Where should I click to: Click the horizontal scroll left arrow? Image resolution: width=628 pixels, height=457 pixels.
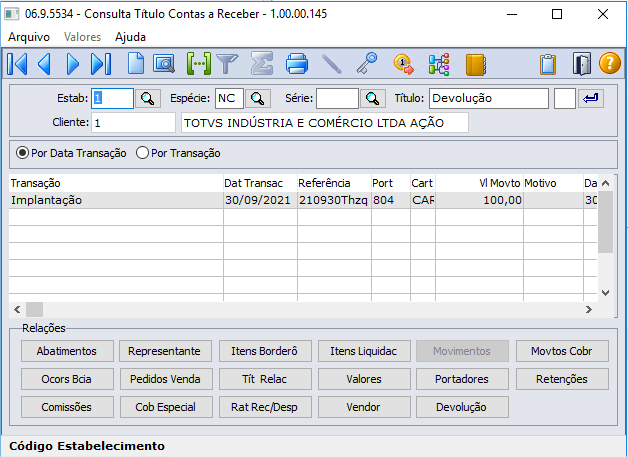tap(17, 309)
